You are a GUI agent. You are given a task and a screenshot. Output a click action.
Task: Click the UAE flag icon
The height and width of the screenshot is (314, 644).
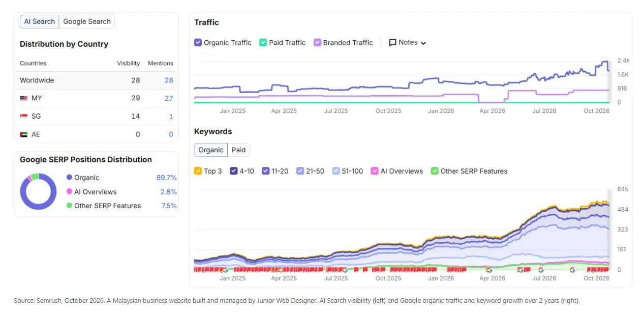(x=23, y=135)
